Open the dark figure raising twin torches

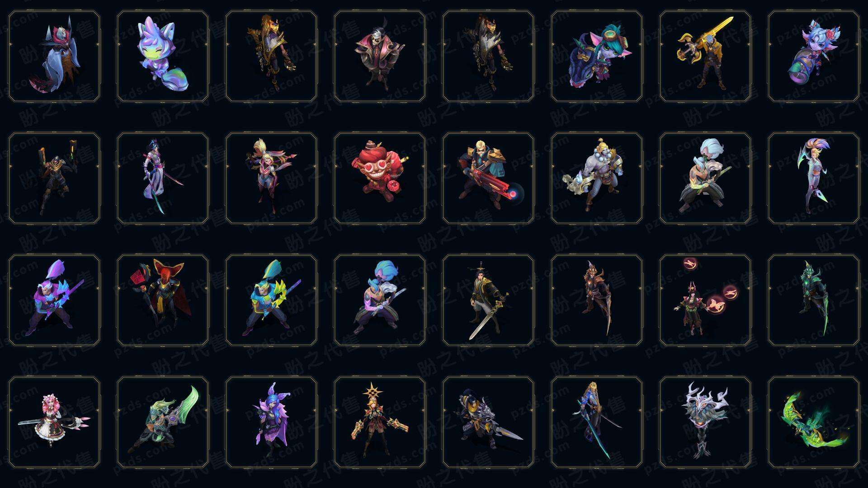pyautogui.click(x=54, y=178)
